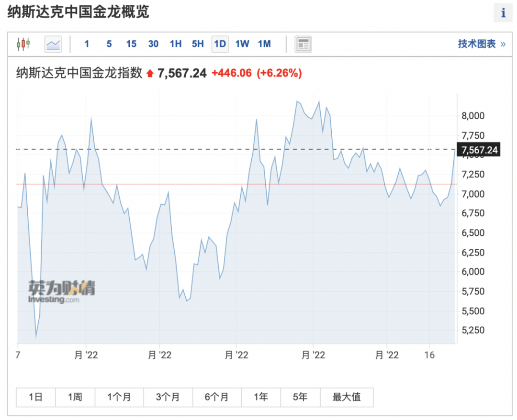The image size is (517, 420).
Task: Choose the 1日 time range
Action: 35,397
